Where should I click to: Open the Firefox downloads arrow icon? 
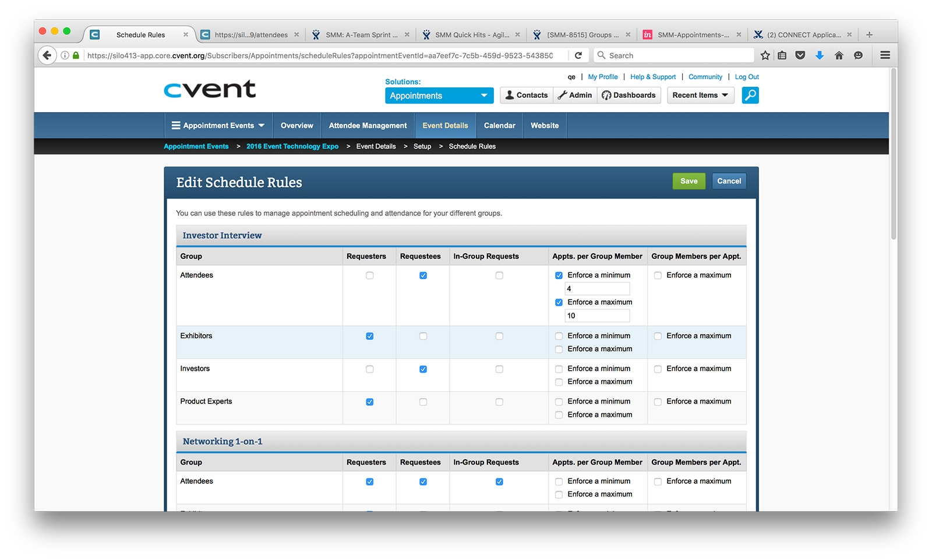pyautogui.click(x=819, y=55)
